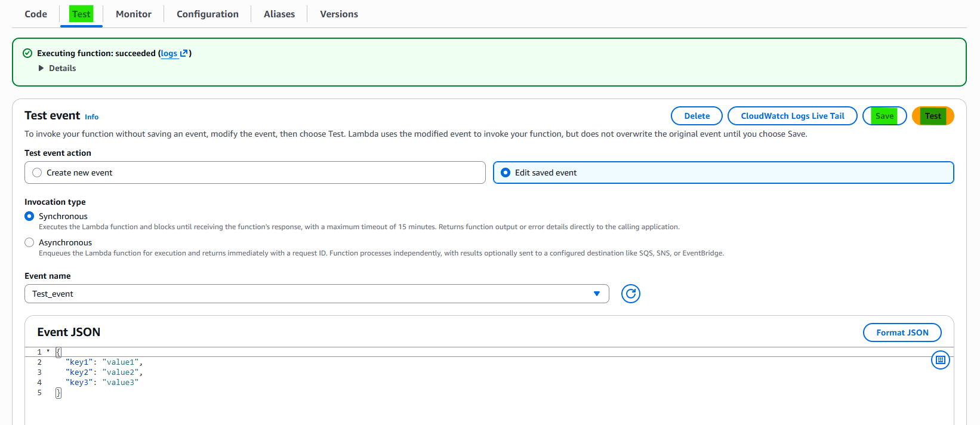980x425 pixels.
Task: Choose Asynchronous invocation type
Action: (x=29, y=242)
